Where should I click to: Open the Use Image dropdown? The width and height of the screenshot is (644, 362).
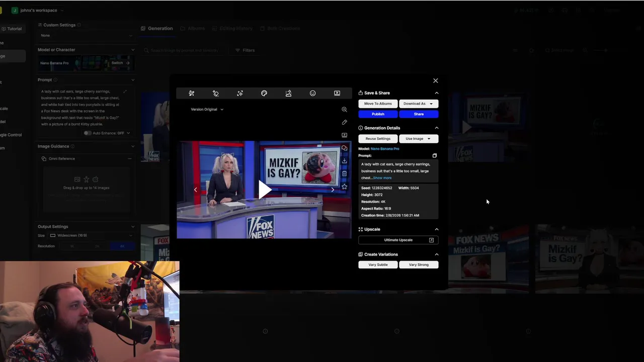[419, 139]
